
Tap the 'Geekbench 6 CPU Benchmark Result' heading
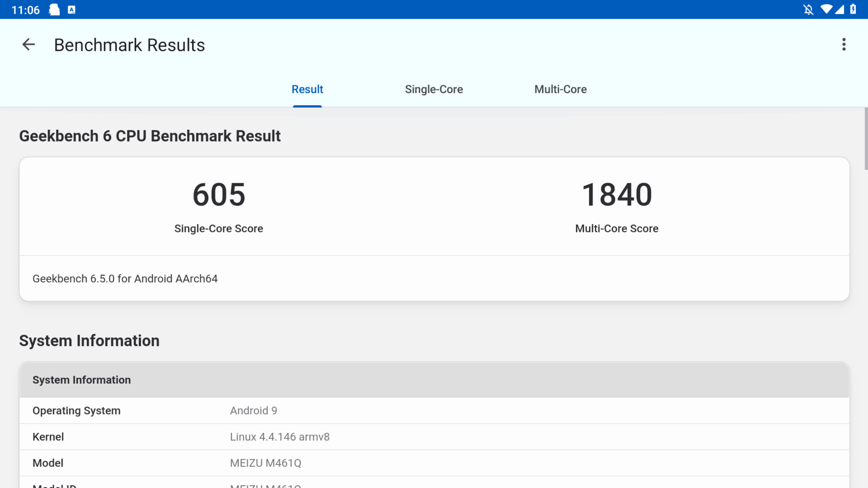point(150,136)
